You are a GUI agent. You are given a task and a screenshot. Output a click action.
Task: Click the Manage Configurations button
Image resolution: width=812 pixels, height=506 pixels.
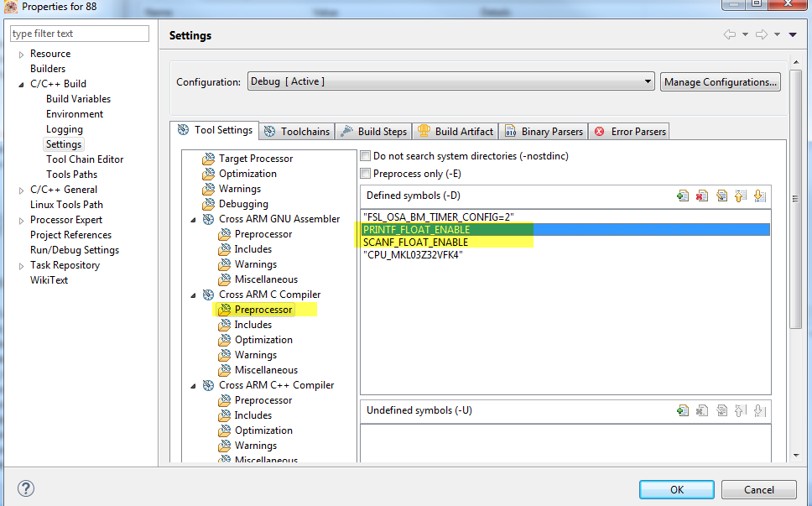[x=721, y=82]
